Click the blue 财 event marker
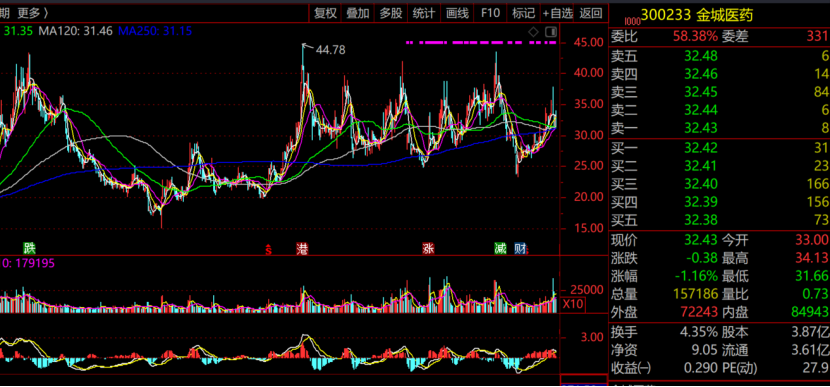This screenshot has height=387, width=830. 520,248
